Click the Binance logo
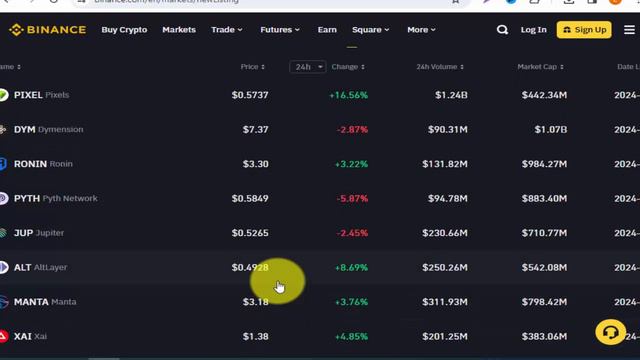 [47, 30]
